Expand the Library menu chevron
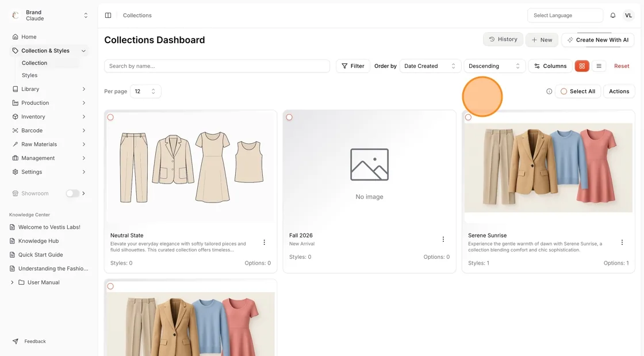The image size is (644, 356). pos(83,89)
